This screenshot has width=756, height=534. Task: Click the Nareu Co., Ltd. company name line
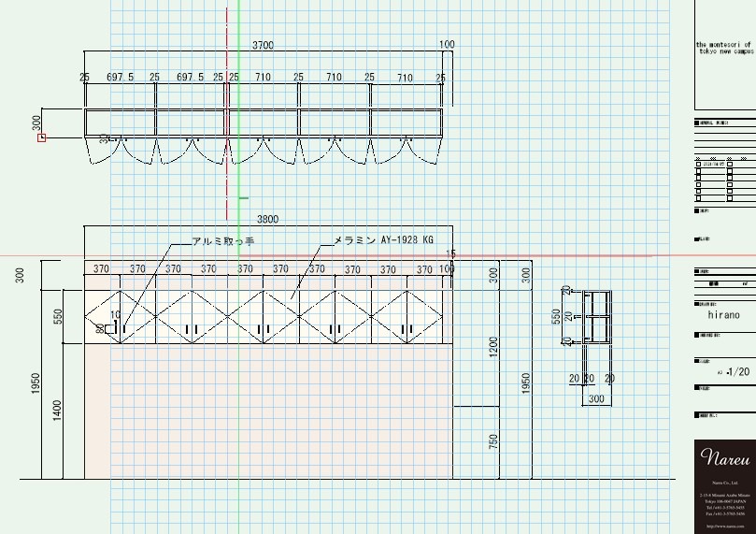pyautogui.click(x=725, y=483)
